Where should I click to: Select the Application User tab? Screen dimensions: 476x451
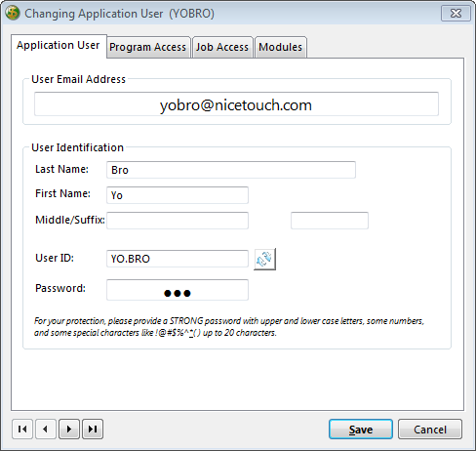59,46
